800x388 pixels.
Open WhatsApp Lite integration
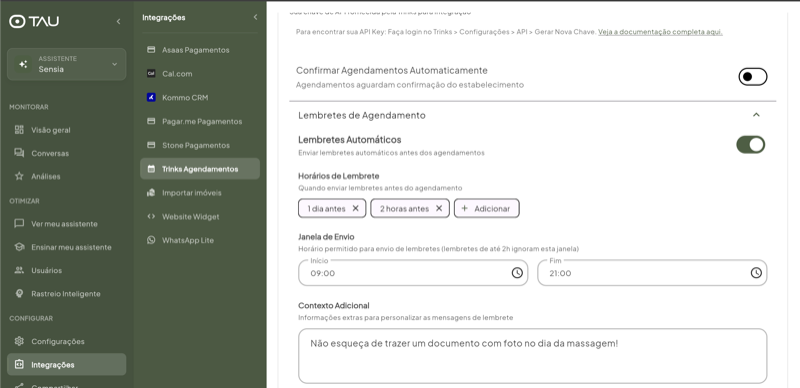[188, 240]
